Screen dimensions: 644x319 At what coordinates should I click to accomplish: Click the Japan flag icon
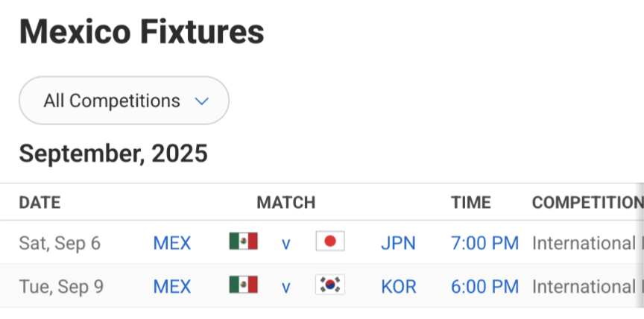point(330,241)
